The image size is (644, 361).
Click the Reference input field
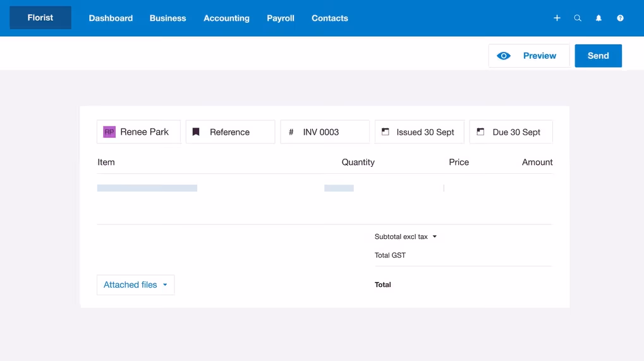pyautogui.click(x=231, y=132)
